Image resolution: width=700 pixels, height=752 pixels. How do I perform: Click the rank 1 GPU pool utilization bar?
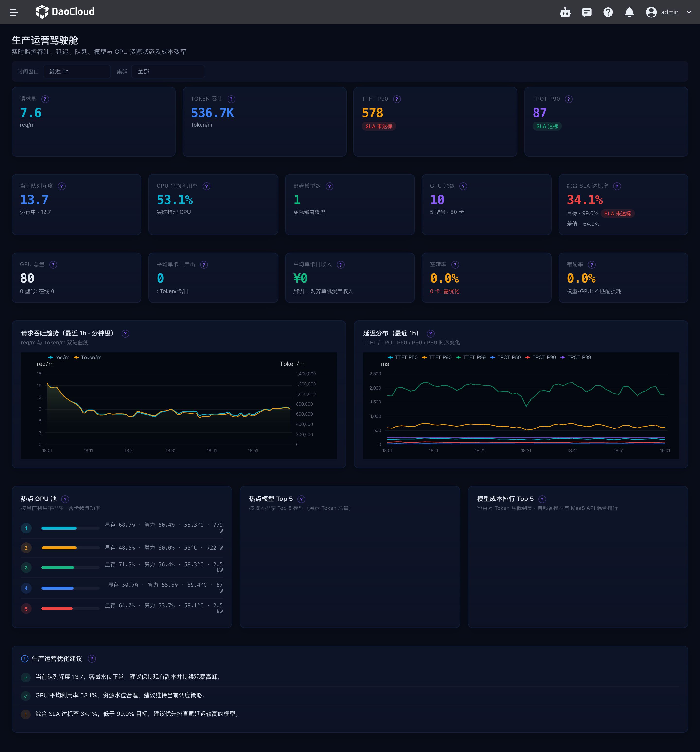tap(70, 528)
